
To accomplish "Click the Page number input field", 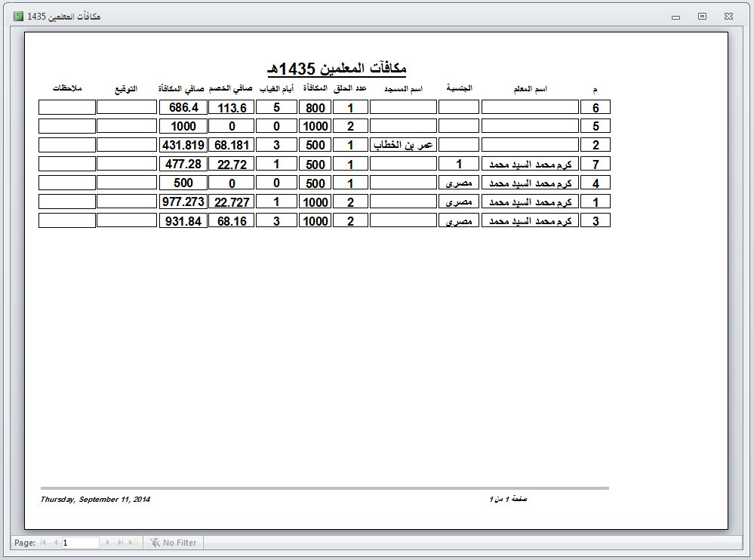I will click(x=80, y=542).
